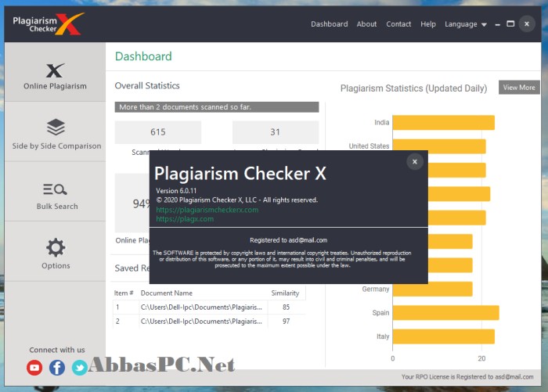Viewport: 548px width, 392px height.
Task: Click the United States chart label
Action: (x=369, y=146)
